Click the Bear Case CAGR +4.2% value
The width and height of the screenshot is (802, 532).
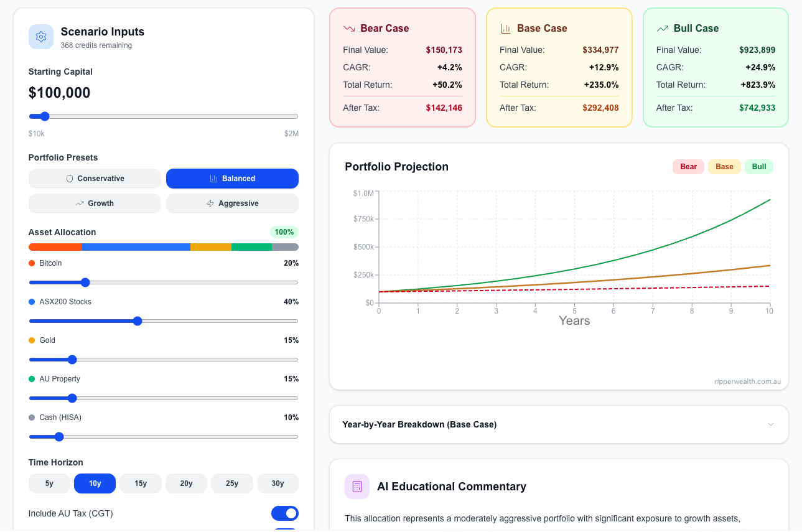450,67
